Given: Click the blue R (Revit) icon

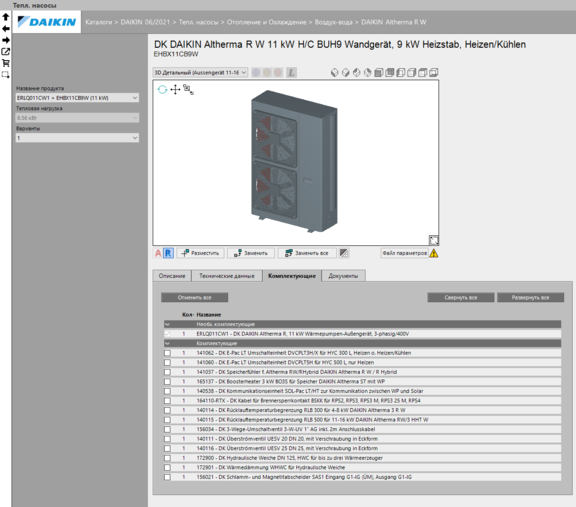Looking at the screenshot, I should click(168, 253).
